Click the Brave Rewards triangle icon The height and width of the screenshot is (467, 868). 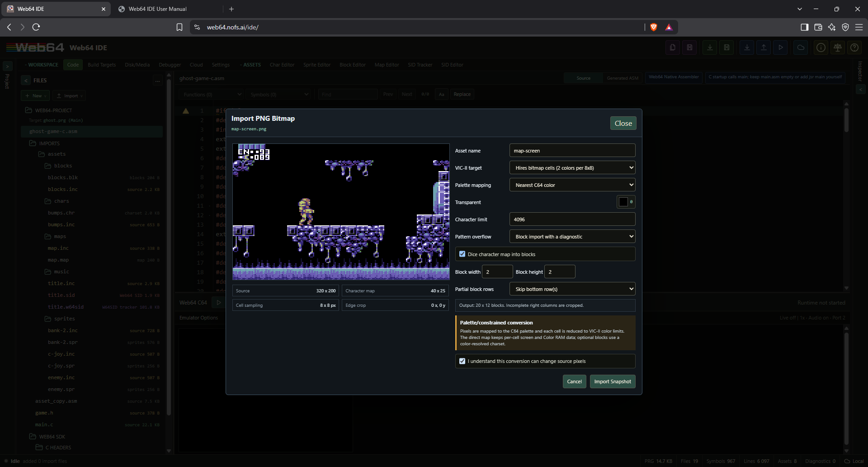[x=669, y=27]
